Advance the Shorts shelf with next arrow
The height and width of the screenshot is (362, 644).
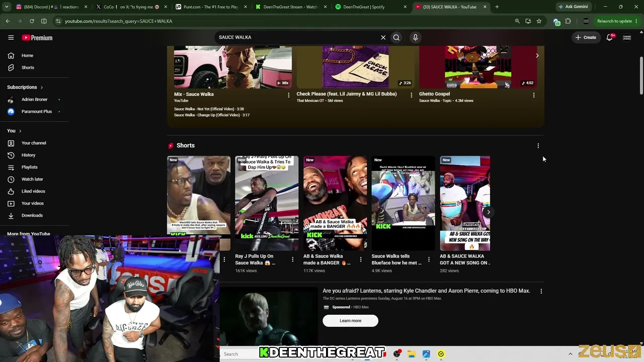click(488, 212)
